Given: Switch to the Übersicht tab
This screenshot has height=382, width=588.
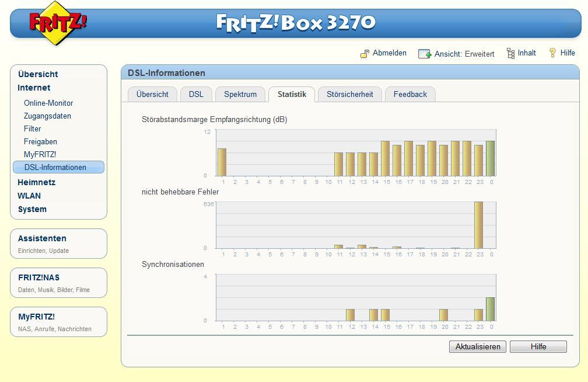Looking at the screenshot, I should [x=152, y=94].
